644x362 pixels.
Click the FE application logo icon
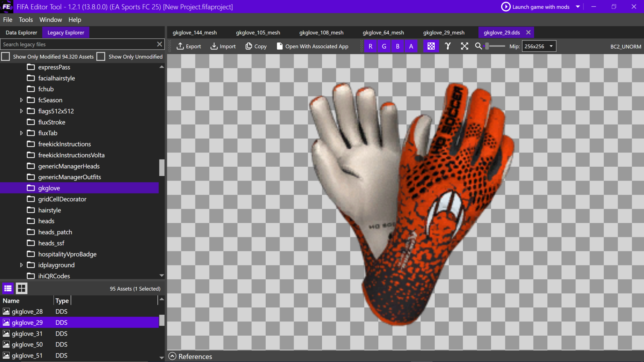click(x=6, y=7)
